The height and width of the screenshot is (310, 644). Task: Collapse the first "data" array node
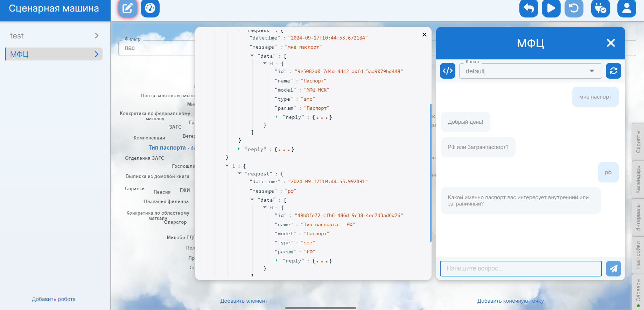point(252,56)
